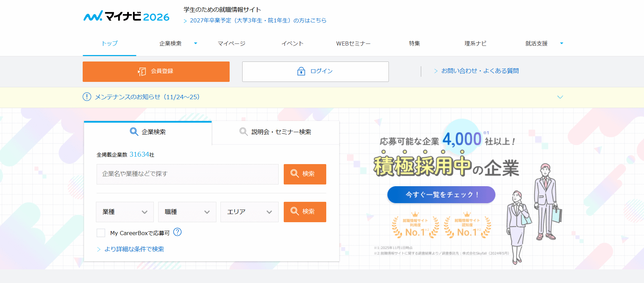This screenshot has width=644, height=283.
Task: Click the lock icon beside ログイン
Action: point(301,71)
